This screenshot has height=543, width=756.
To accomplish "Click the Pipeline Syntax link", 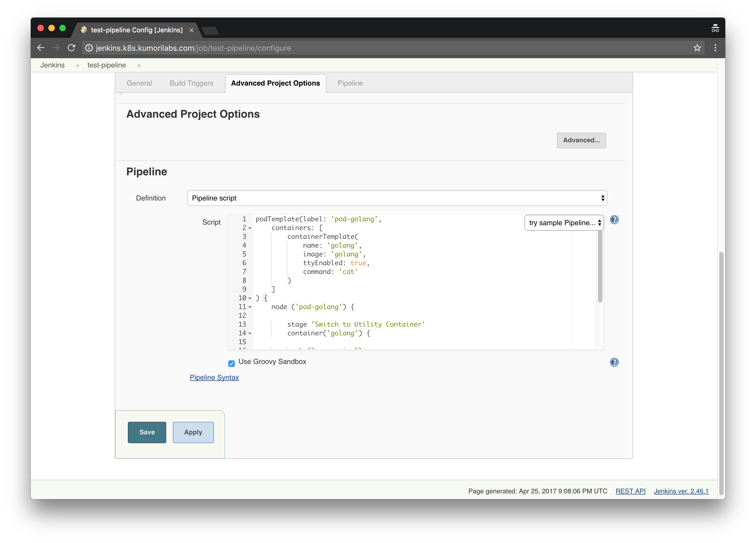I will pyautogui.click(x=214, y=377).
